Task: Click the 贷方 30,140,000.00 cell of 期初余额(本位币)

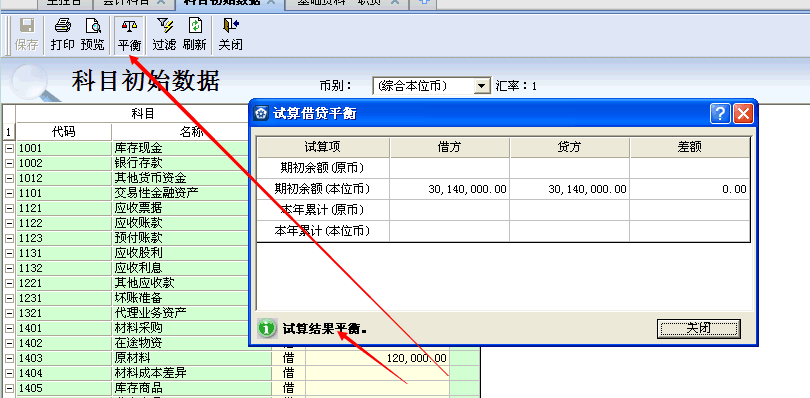Action: 569,189
